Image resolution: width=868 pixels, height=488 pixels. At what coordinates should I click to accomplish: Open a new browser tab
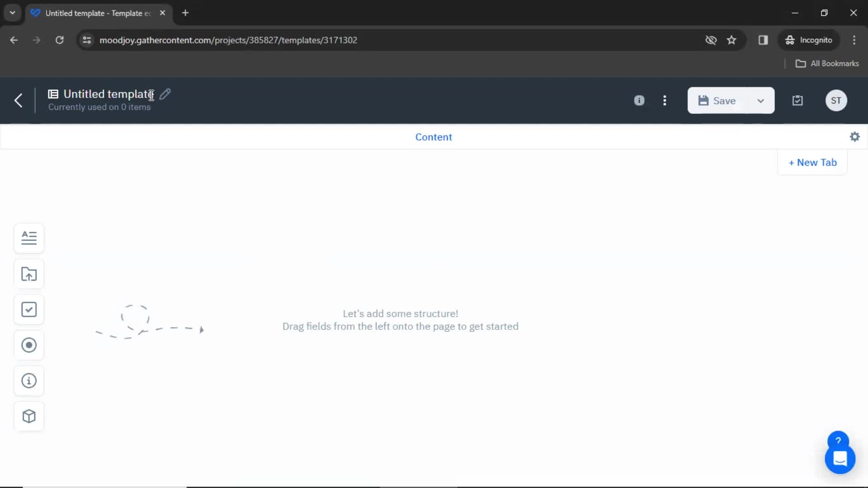(185, 13)
